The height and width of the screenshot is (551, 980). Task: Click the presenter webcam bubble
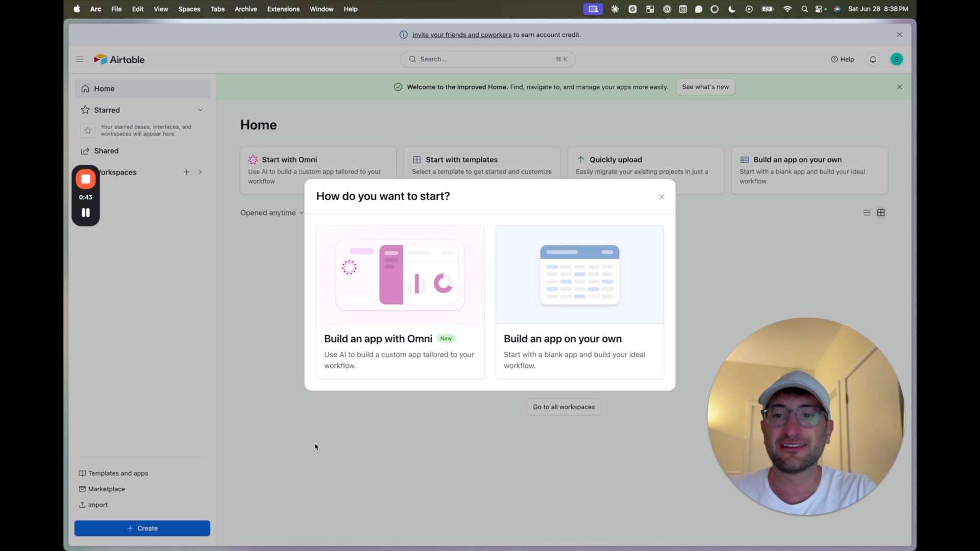tap(806, 417)
